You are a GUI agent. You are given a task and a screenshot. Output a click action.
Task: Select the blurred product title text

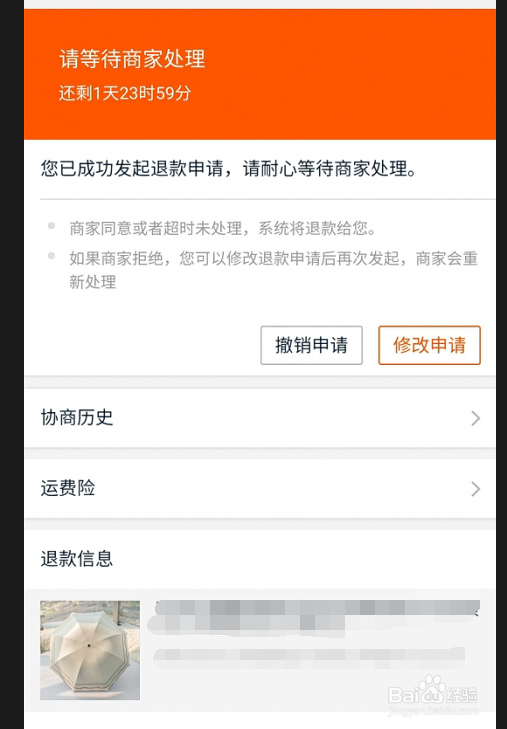pyautogui.click(x=314, y=617)
